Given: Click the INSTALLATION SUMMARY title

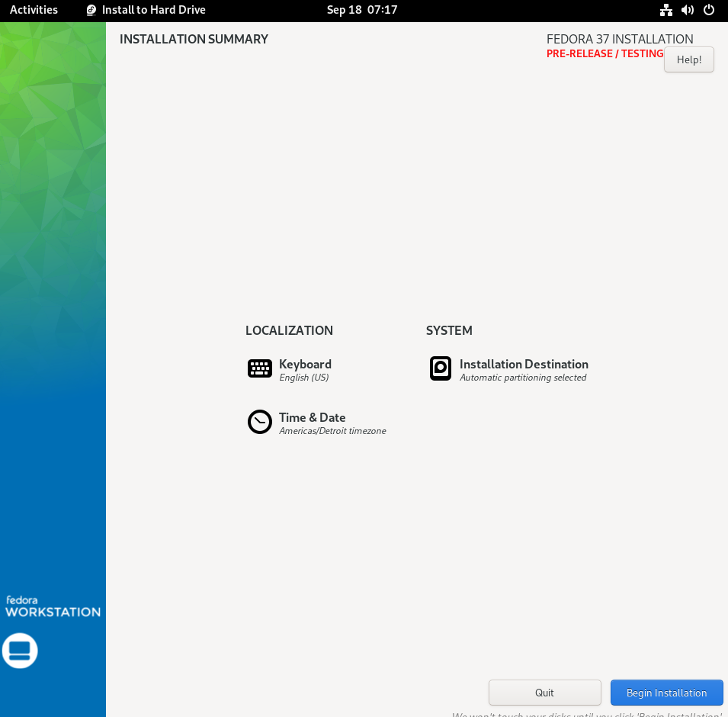Looking at the screenshot, I should (193, 39).
